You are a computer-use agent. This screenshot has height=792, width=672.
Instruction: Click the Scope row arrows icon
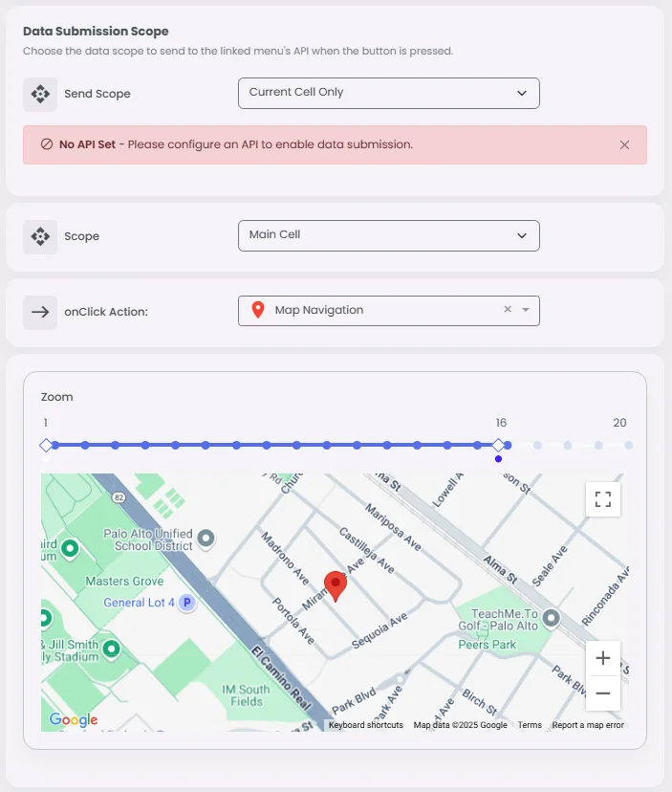(40, 236)
